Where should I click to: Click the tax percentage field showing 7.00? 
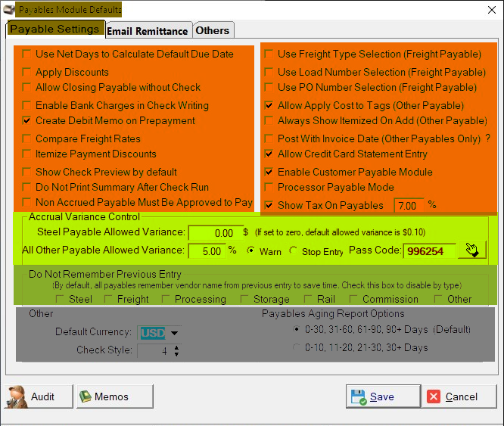pos(409,205)
